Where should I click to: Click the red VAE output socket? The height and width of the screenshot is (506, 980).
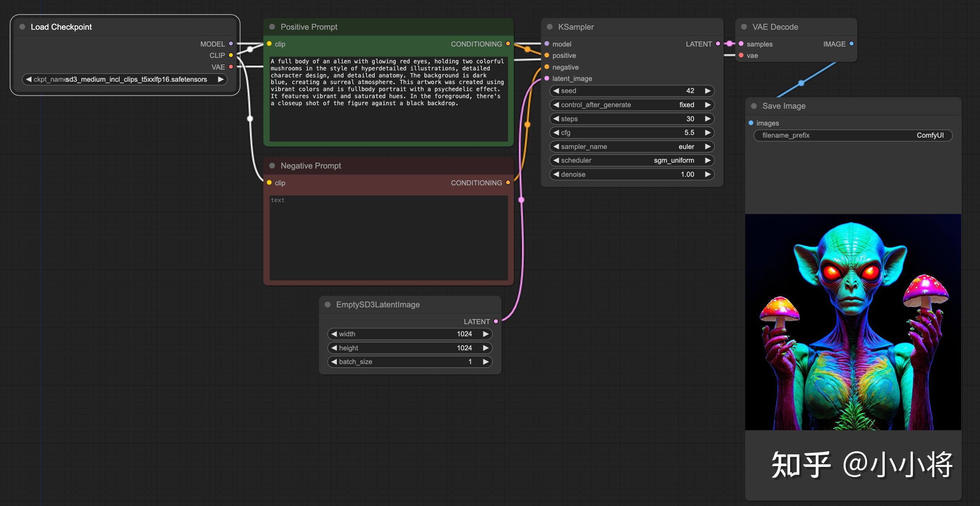(x=231, y=67)
